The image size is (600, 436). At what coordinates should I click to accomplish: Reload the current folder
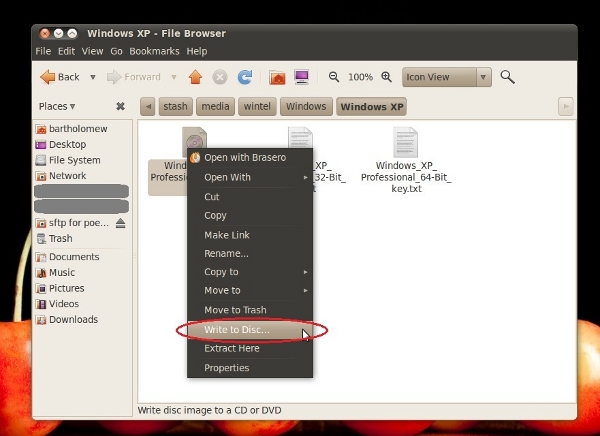(x=245, y=77)
